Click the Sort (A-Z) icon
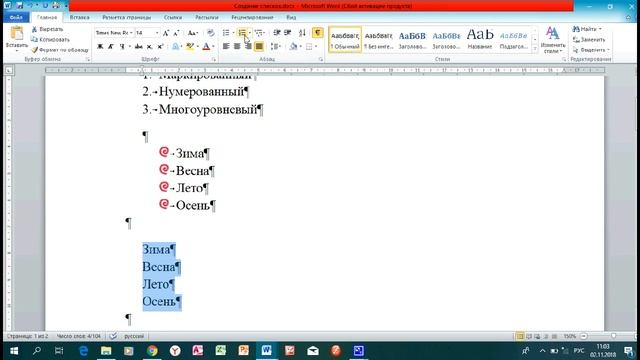This screenshot has height=360, width=640. click(x=302, y=33)
